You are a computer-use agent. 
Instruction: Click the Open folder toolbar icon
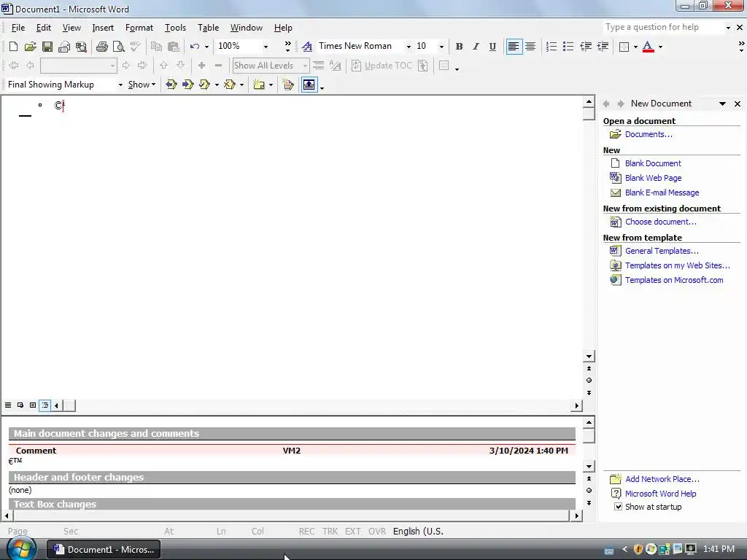click(30, 46)
